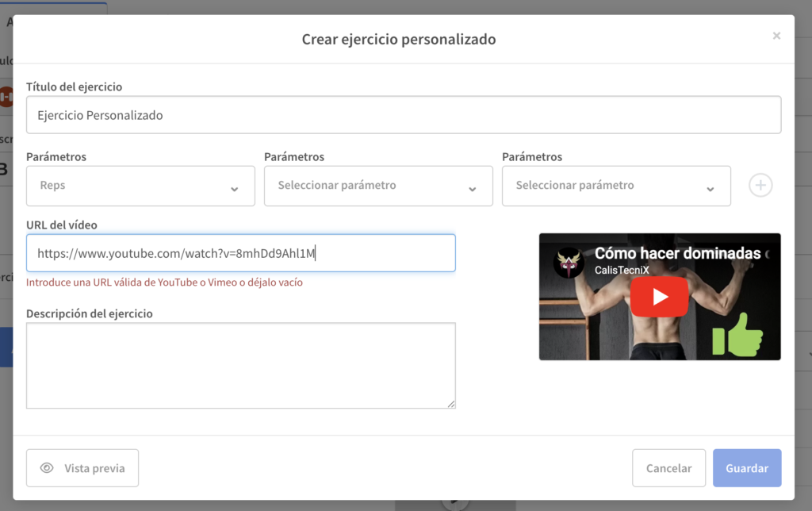The width and height of the screenshot is (812, 511).
Task: Open Vista previa of the exercise
Action: click(82, 468)
